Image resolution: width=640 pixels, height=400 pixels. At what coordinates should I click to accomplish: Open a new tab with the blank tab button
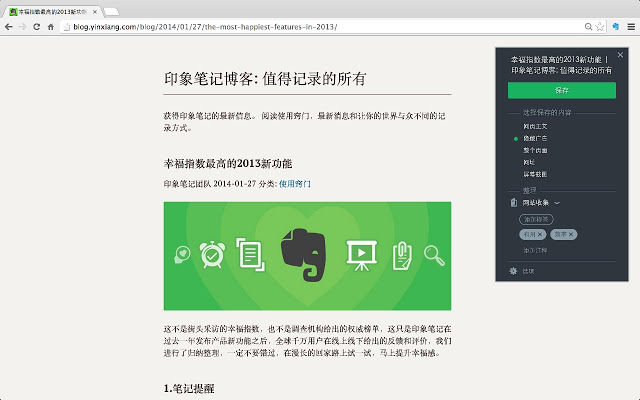(111, 12)
